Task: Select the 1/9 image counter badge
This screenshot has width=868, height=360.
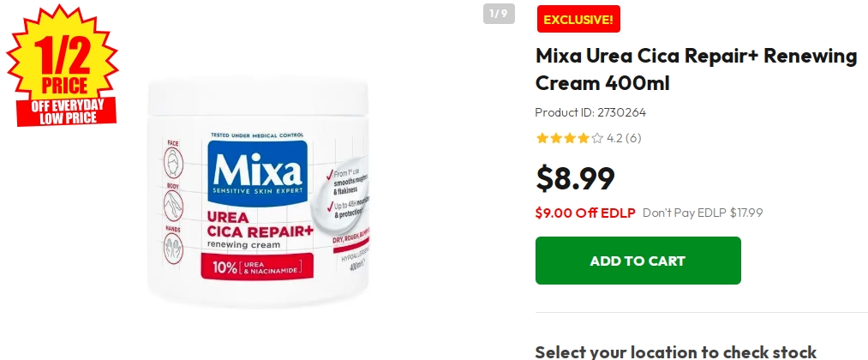Action: pyautogui.click(x=499, y=14)
